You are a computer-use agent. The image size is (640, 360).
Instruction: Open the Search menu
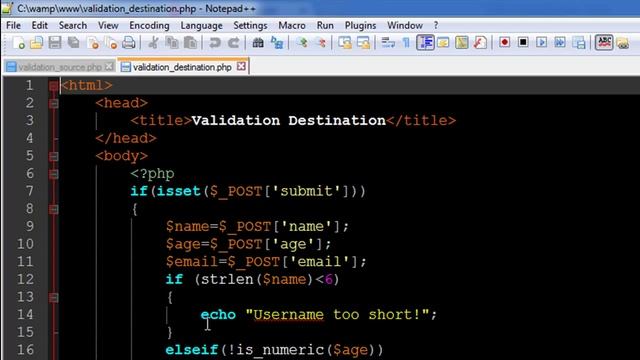[73, 25]
